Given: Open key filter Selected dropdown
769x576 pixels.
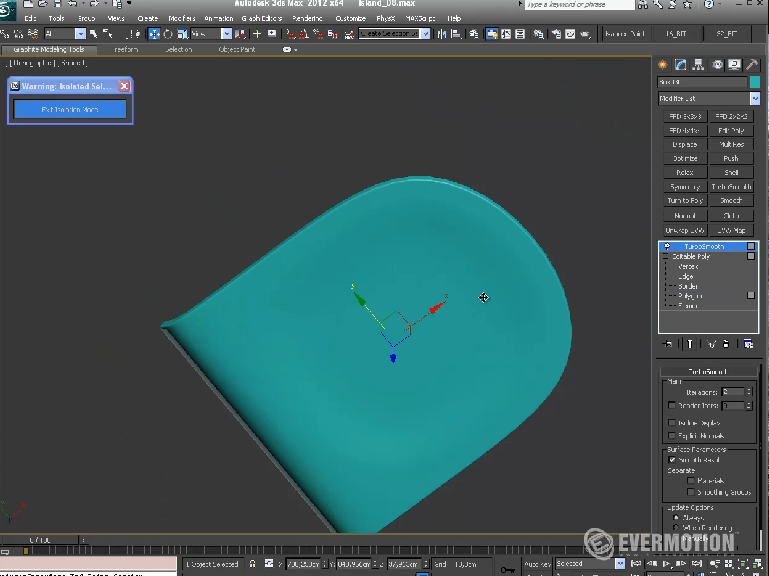Looking at the screenshot, I should pos(620,564).
